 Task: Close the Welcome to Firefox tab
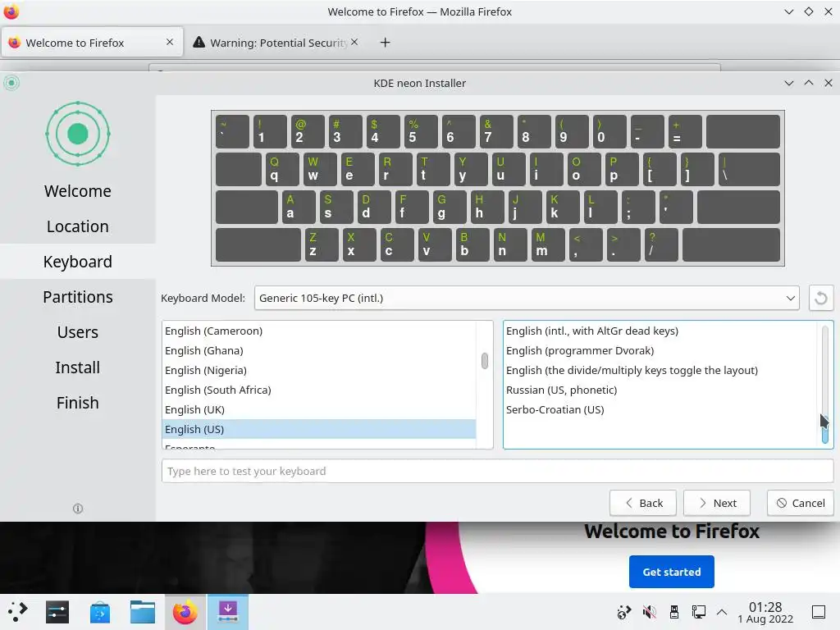(x=170, y=42)
